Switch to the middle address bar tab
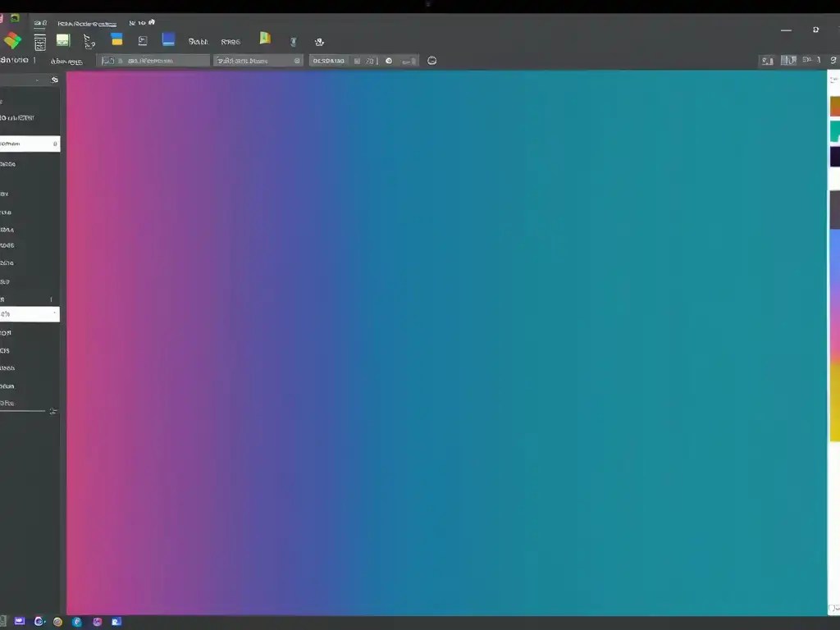Image resolution: width=840 pixels, height=630 pixels. [x=258, y=60]
